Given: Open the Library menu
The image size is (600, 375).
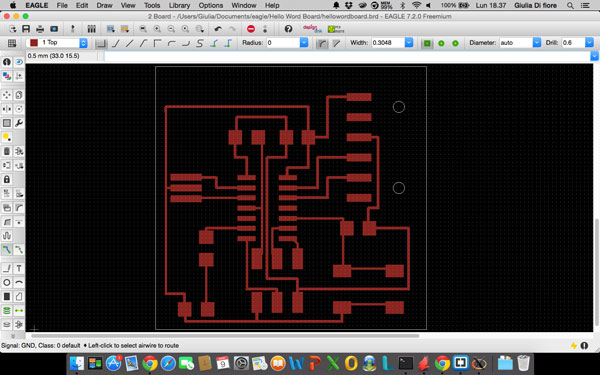Looking at the screenshot, I should point(179,5).
